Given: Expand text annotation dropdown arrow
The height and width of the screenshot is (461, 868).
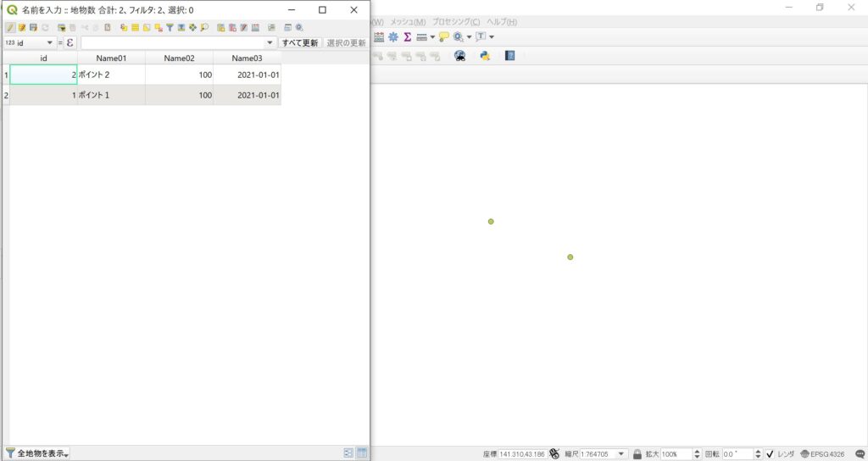Looking at the screenshot, I should pyautogui.click(x=492, y=37).
